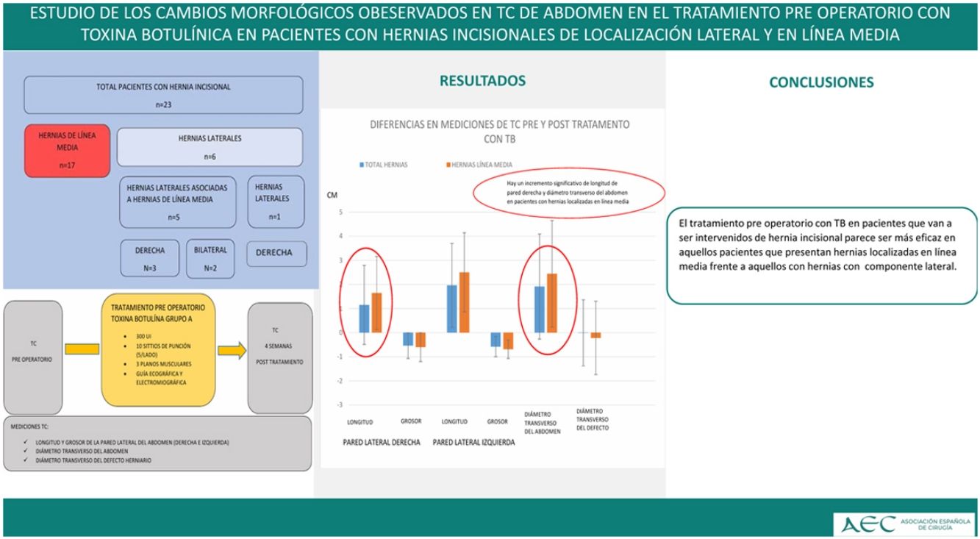Click the Hernias Laterales n=6 box
The width and height of the screenshot is (980, 539).
coord(210,146)
